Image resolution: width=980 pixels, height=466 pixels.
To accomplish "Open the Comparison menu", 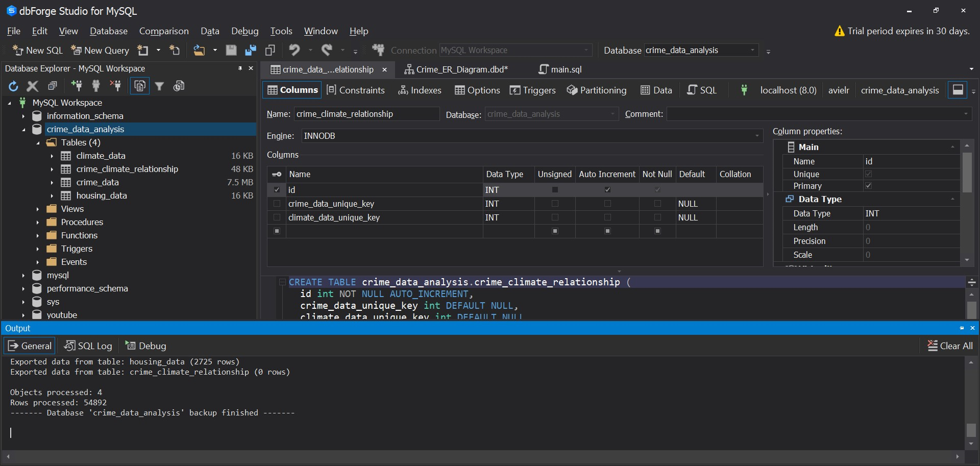I will point(163,31).
